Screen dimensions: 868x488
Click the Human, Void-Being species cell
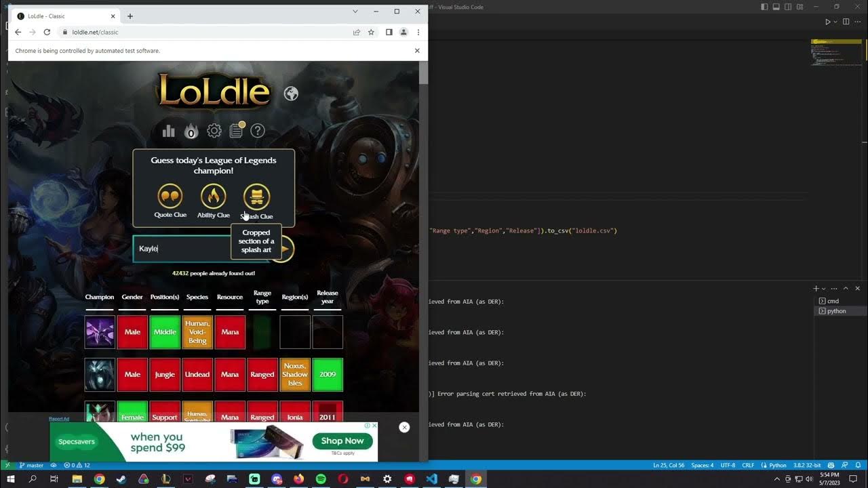pos(197,332)
